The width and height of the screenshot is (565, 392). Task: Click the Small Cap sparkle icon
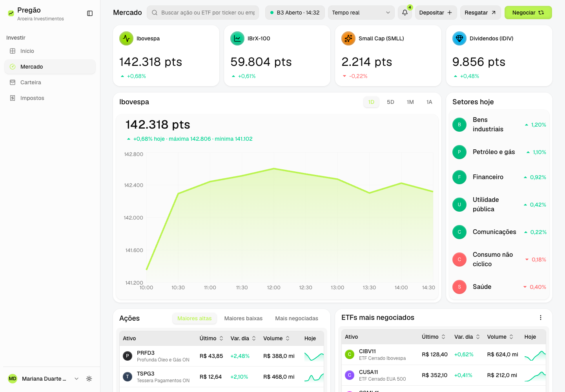coord(348,38)
